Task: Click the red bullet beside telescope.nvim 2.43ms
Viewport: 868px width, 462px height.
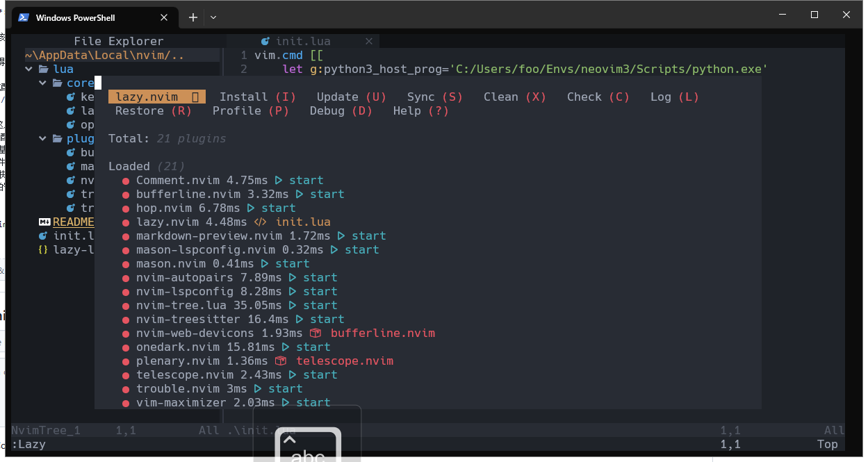Action: coord(126,375)
